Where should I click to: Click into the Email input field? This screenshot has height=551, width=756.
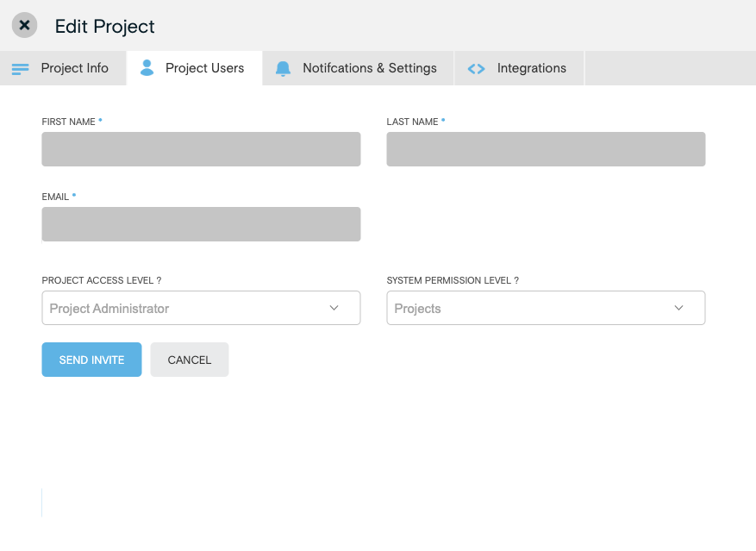click(x=201, y=224)
